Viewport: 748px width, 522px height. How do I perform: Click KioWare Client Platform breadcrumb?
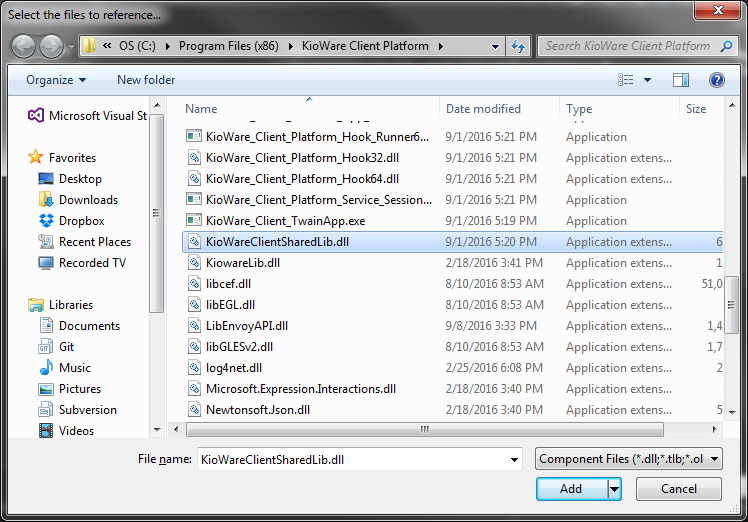(365, 46)
